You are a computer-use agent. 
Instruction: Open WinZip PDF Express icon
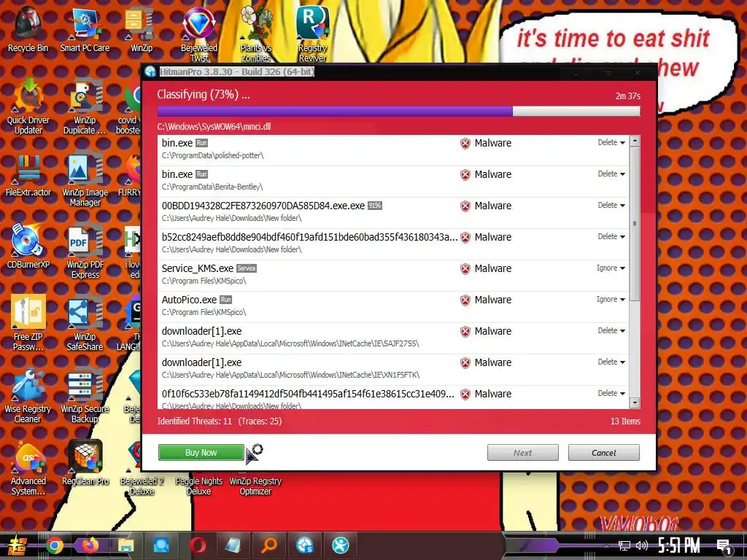85,252
